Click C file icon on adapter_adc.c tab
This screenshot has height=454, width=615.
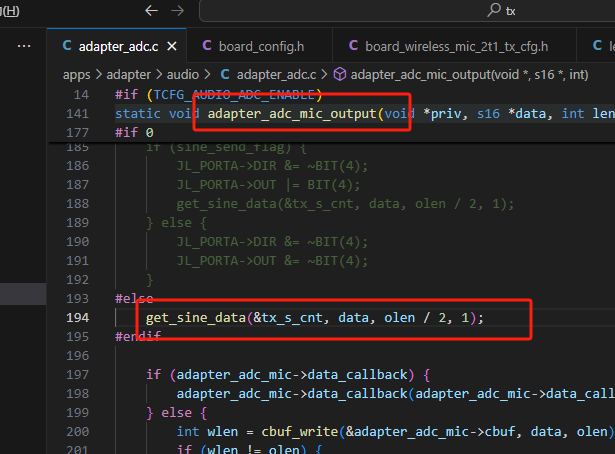(x=67, y=46)
